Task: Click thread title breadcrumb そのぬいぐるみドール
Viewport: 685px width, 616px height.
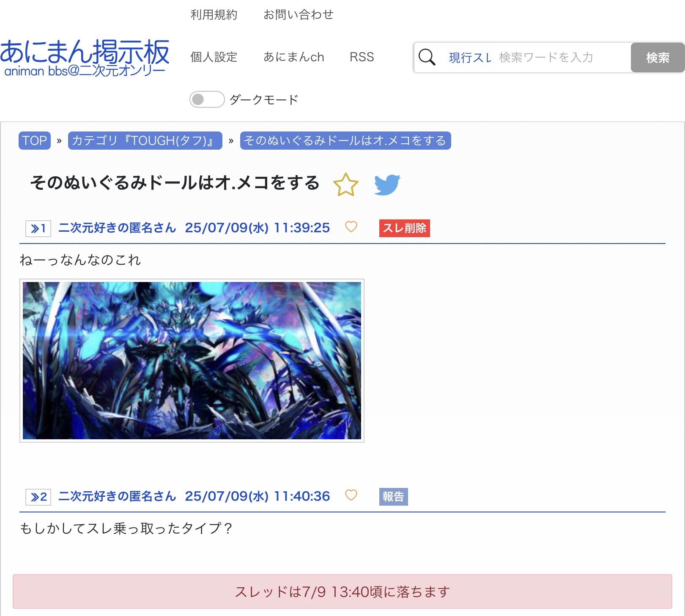Action: click(345, 140)
